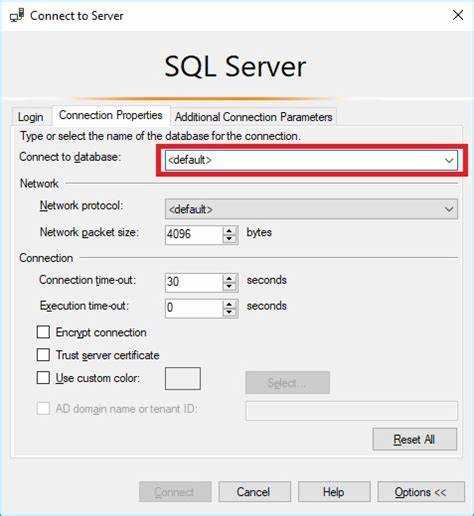
Task: Click the Connect to Server title icon
Action: [x=17, y=15]
